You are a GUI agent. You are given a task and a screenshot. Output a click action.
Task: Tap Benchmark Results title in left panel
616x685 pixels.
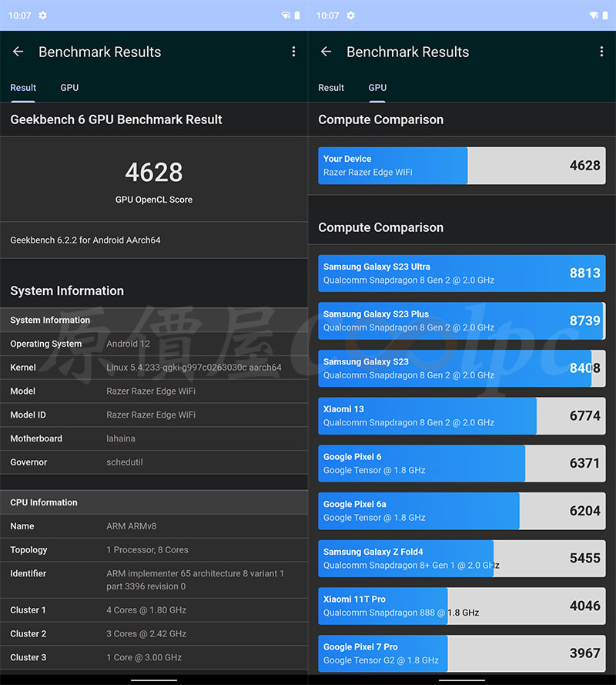[x=100, y=52]
